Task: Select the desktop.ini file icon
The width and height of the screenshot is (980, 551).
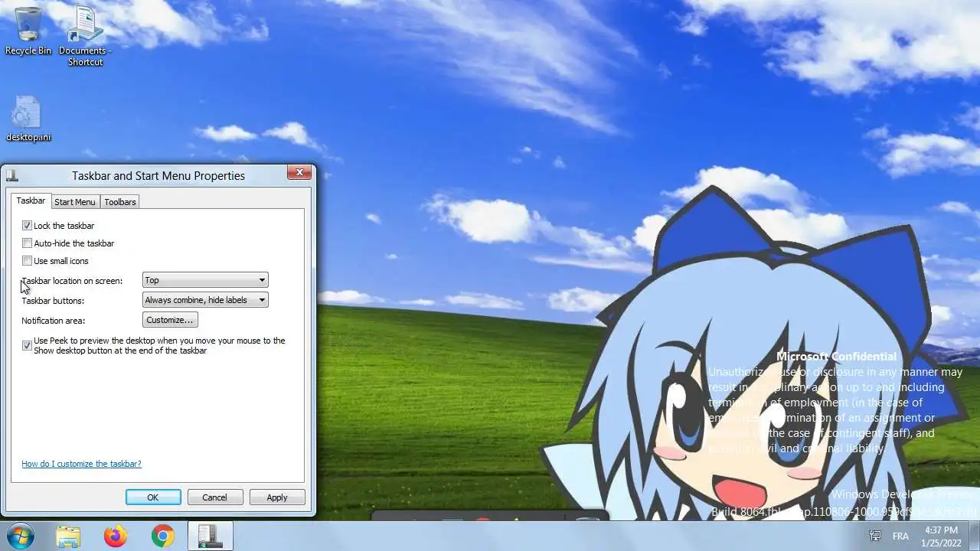Action: coord(28,119)
